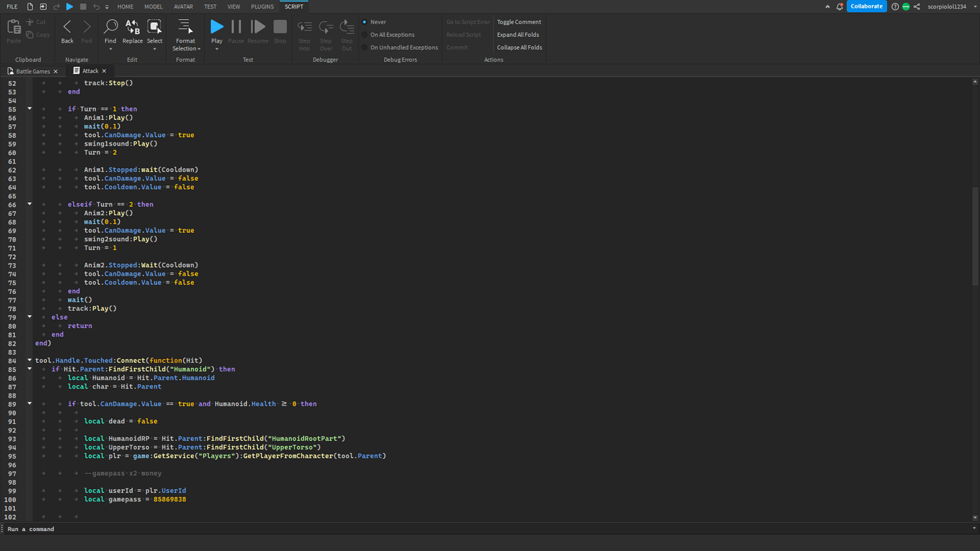Close the Attack script tab
The width and height of the screenshot is (980, 551).
click(104, 71)
